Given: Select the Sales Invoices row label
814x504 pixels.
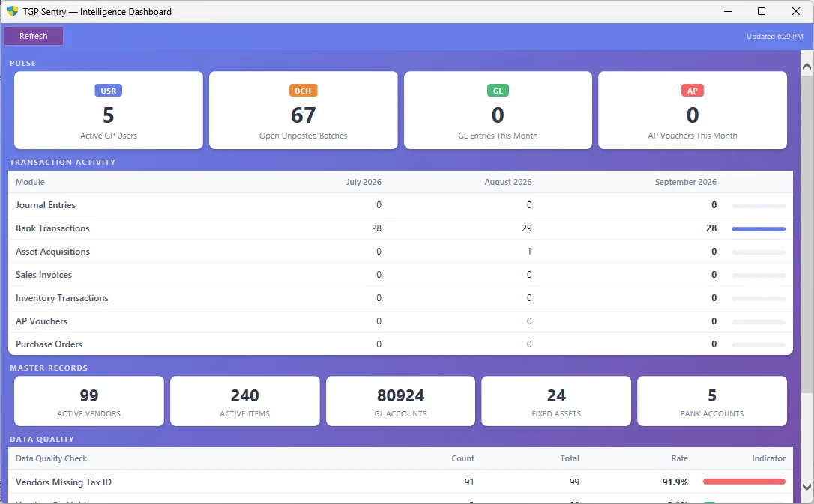Looking at the screenshot, I should point(43,275).
